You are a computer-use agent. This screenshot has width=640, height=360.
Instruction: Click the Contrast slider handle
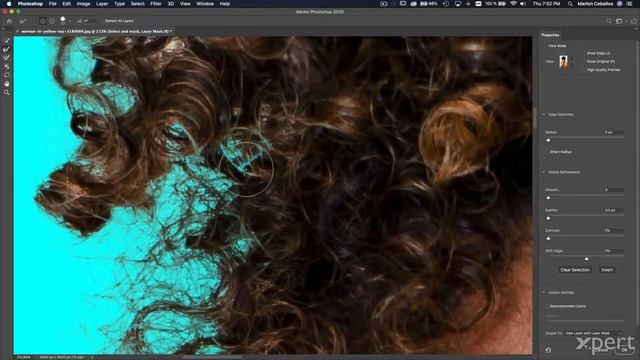click(x=548, y=238)
